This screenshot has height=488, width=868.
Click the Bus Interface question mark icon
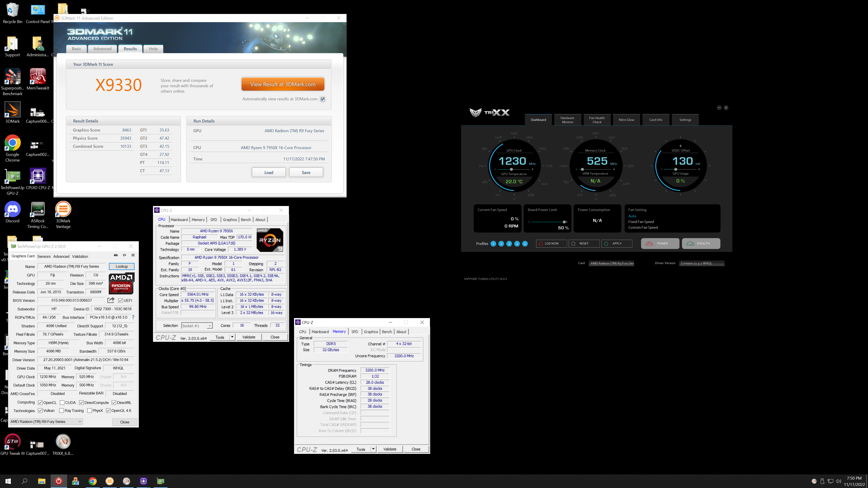pyautogui.click(x=133, y=317)
